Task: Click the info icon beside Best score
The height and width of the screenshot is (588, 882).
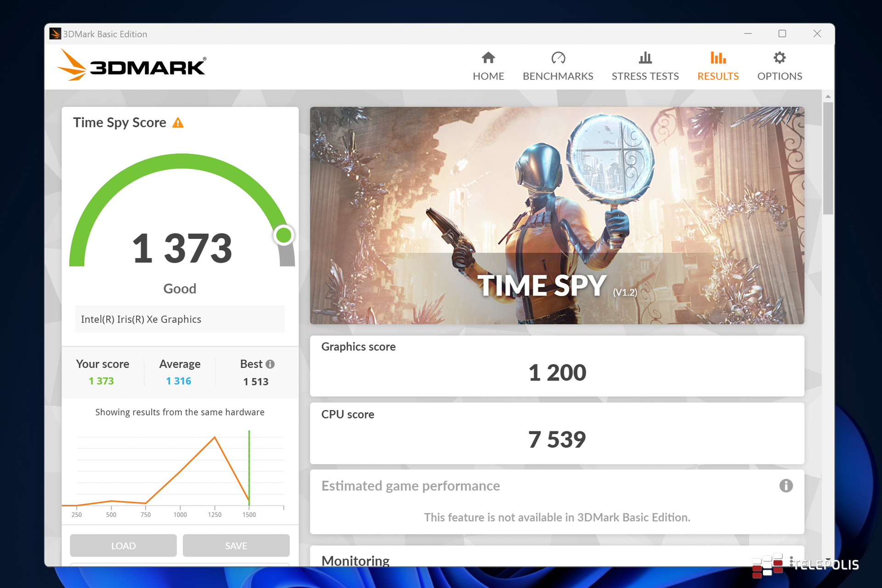Action: click(270, 364)
